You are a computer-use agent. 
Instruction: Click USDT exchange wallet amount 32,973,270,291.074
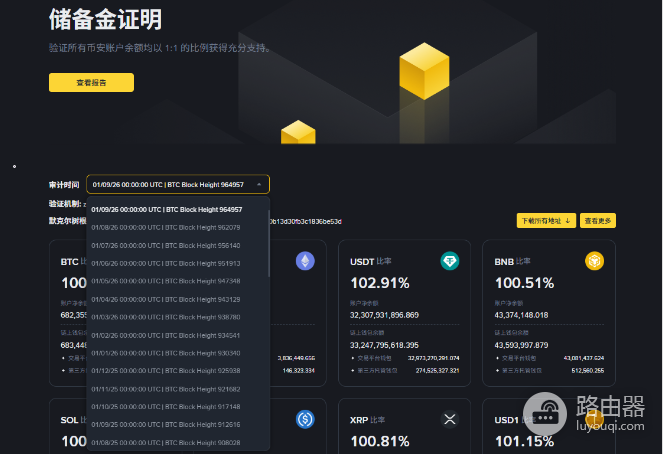(433, 358)
